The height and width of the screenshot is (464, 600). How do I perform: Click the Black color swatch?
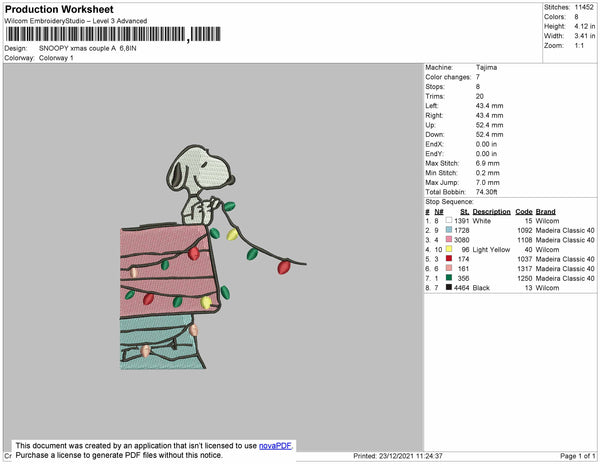449,287
